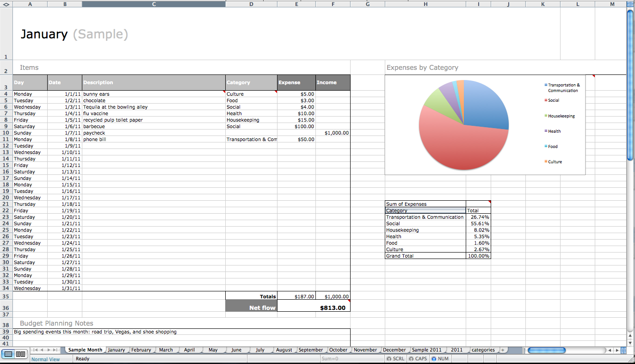Image resolution: width=635 pixels, height=364 pixels.
Task: Click the left arrow of the horizontal scrollbar
Action: pos(610,350)
